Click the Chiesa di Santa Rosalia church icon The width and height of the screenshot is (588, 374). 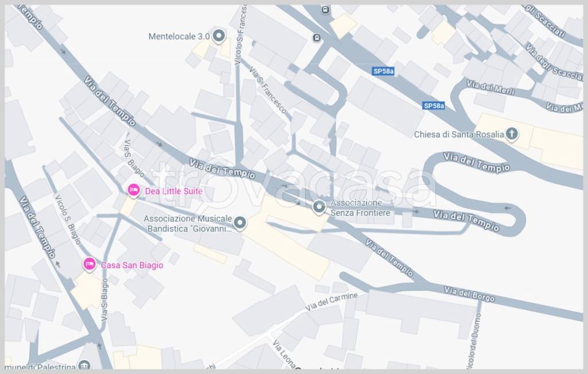click(512, 133)
